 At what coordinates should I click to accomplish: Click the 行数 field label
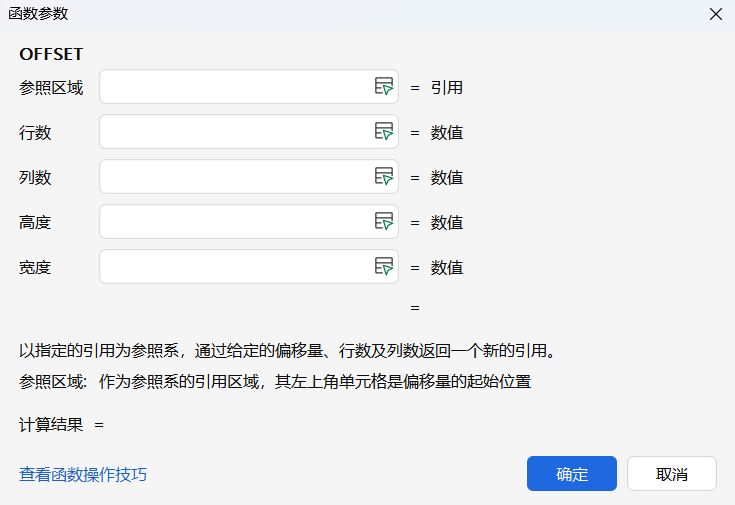click(35, 132)
